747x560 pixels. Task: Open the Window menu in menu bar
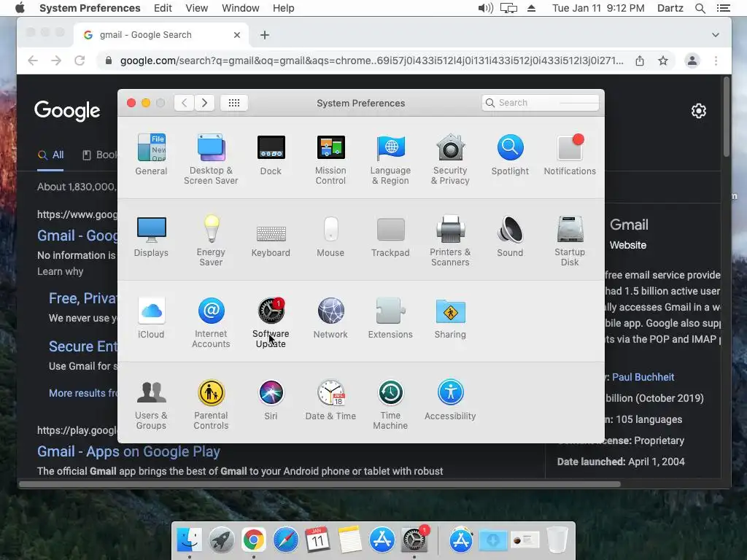(x=241, y=8)
